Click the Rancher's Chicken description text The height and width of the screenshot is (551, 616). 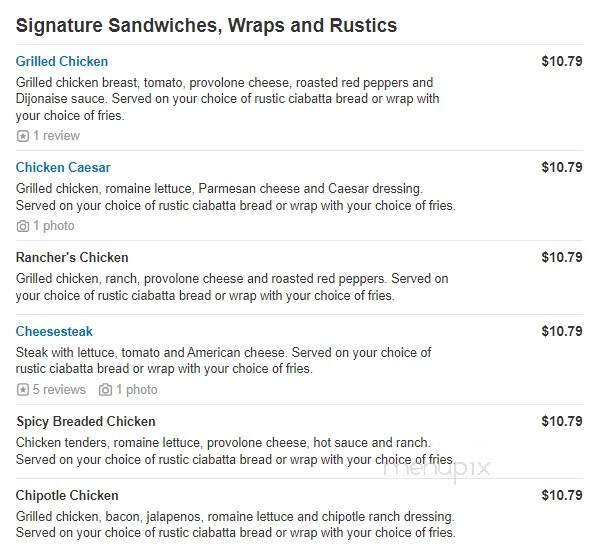[232, 287]
